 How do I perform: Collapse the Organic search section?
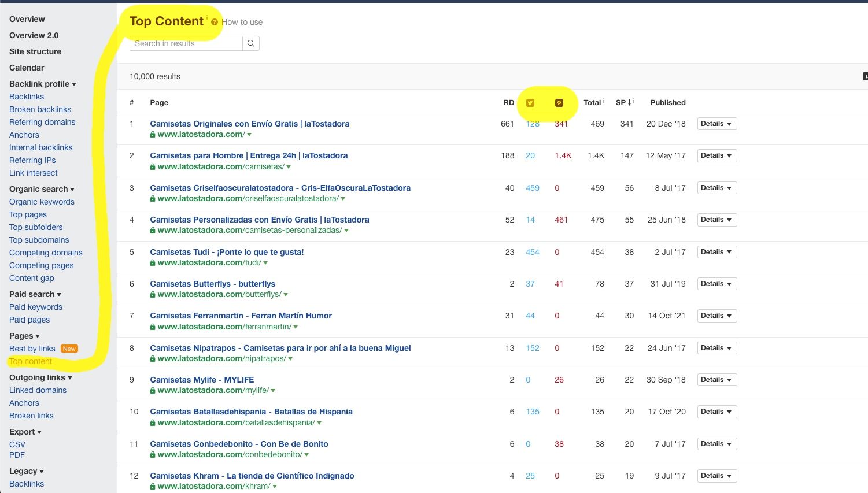click(42, 189)
